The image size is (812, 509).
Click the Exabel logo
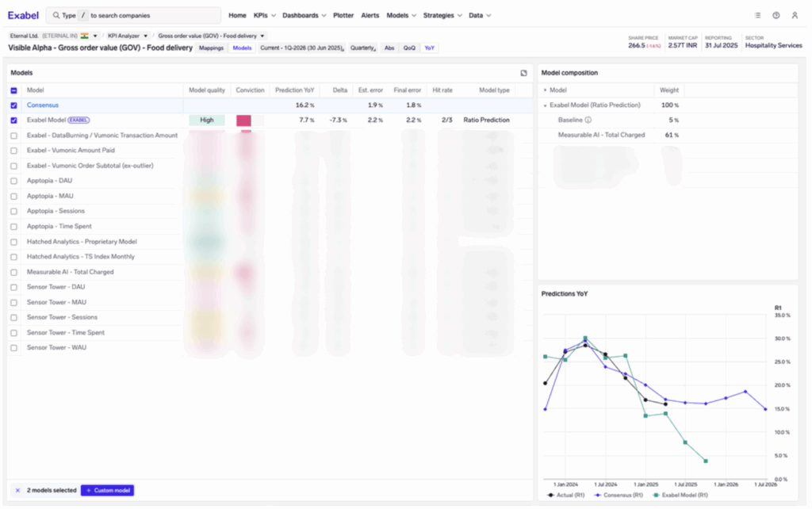coord(23,16)
